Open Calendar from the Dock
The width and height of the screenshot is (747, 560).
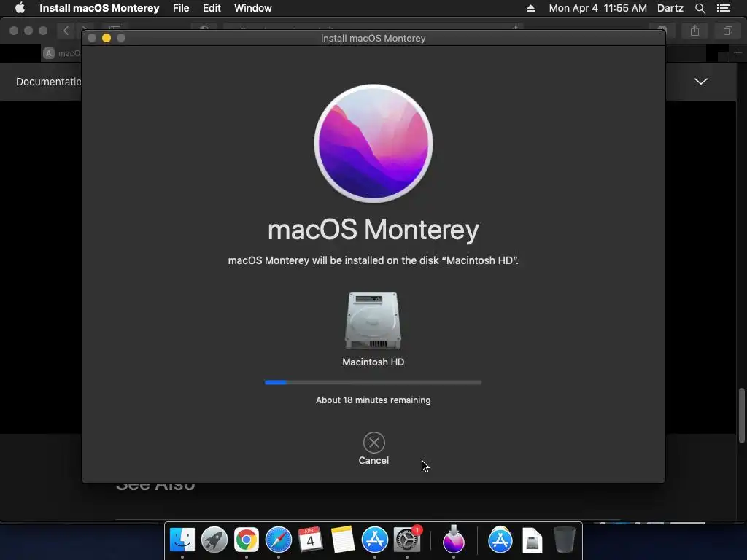(310, 540)
